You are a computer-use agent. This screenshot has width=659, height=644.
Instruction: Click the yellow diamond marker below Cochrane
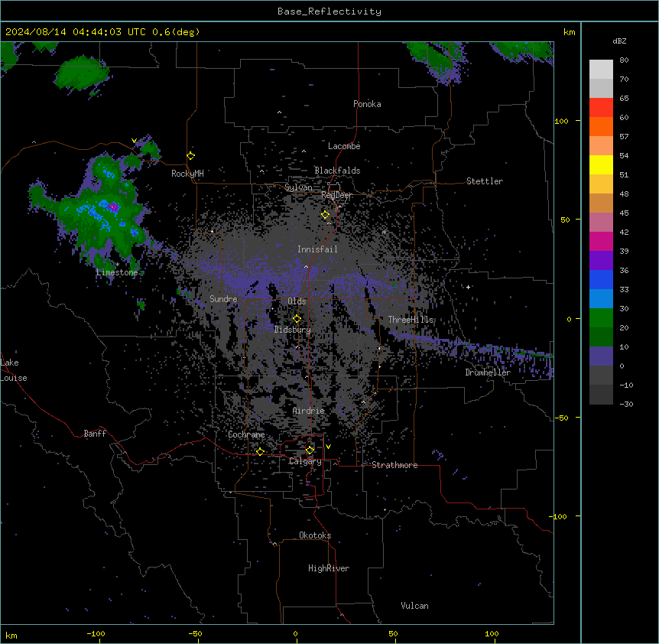pos(260,451)
